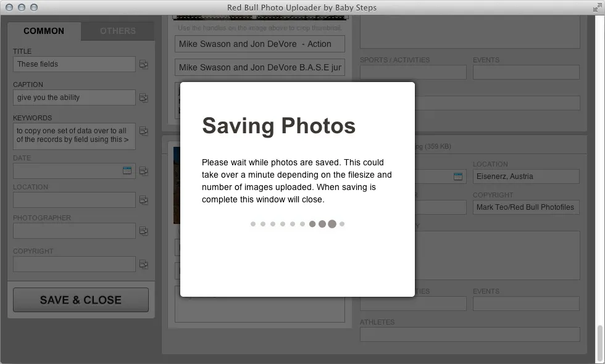Click the 'Please wait while photos are saved' message
Screen dimensions: 605x364
tap(297, 181)
